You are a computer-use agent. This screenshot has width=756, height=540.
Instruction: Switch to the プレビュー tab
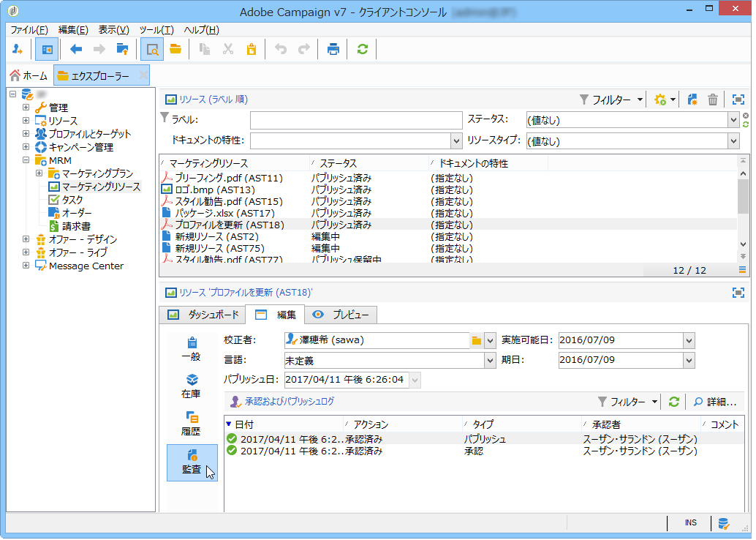(x=341, y=315)
